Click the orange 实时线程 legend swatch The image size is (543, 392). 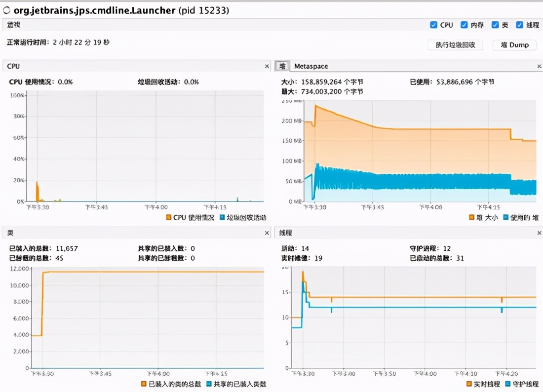[x=469, y=384]
